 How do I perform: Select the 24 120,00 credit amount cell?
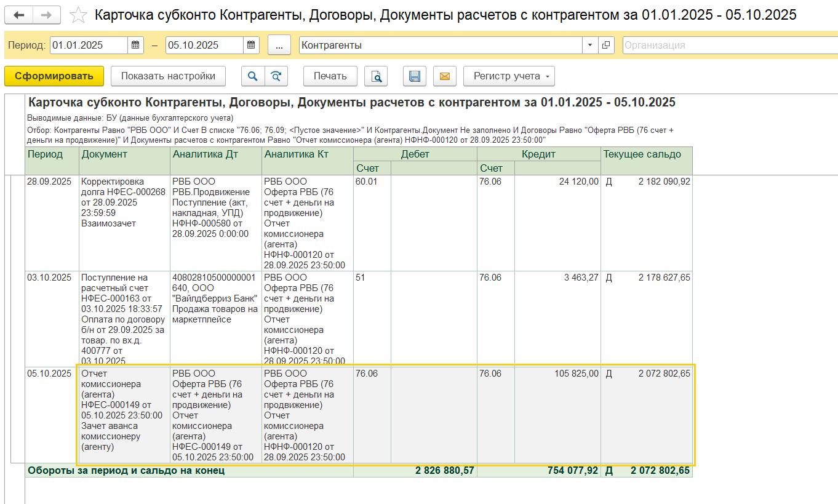[x=557, y=182]
